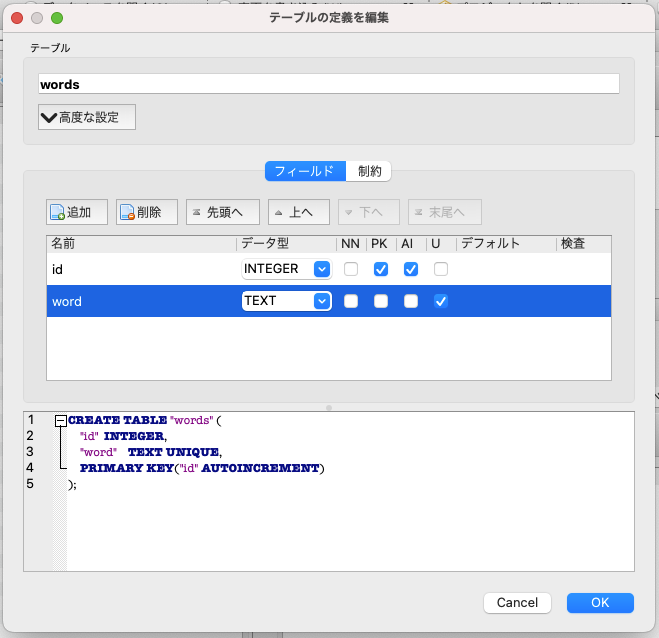659x638 pixels.
Task: Click the デフォルト column header
Action: pos(506,243)
